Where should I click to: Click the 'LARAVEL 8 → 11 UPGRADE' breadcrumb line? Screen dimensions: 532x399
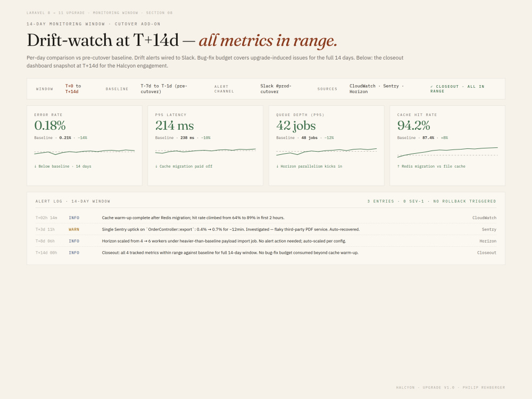(x=99, y=13)
